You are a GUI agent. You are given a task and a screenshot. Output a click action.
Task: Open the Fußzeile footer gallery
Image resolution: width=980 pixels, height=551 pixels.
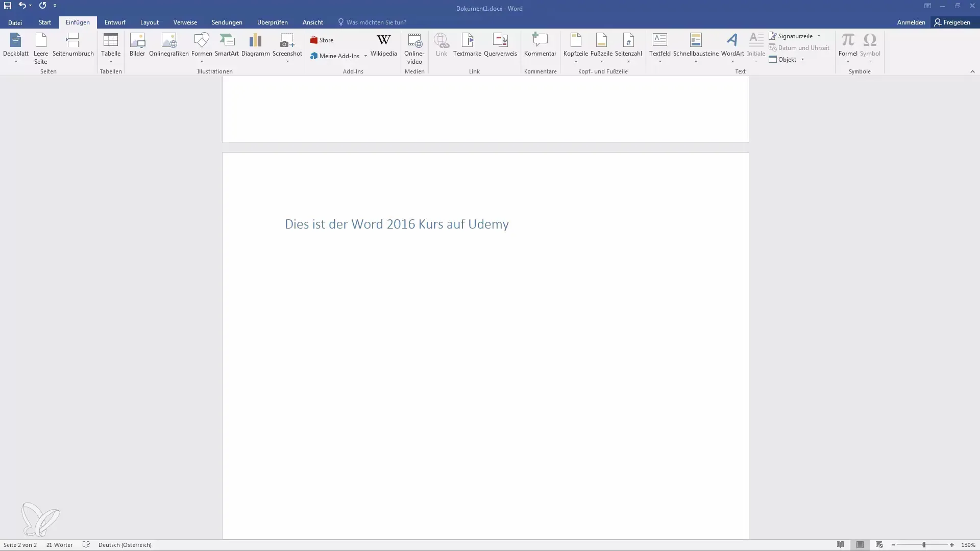point(601,48)
